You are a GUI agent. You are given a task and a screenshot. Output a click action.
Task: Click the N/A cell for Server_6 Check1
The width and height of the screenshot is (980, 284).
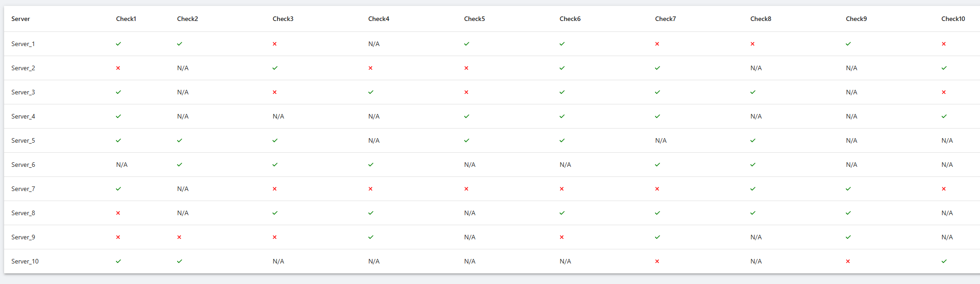click(122, 165)
